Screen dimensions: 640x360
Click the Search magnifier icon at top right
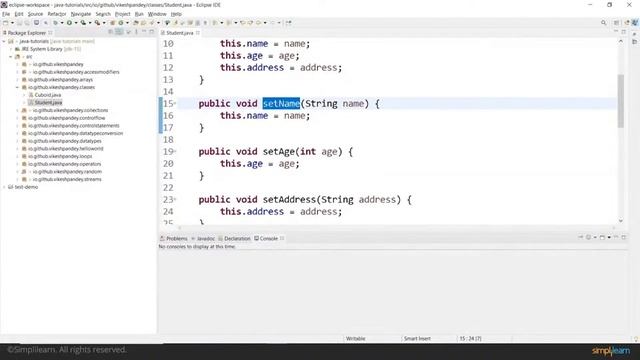coord(604,23)
